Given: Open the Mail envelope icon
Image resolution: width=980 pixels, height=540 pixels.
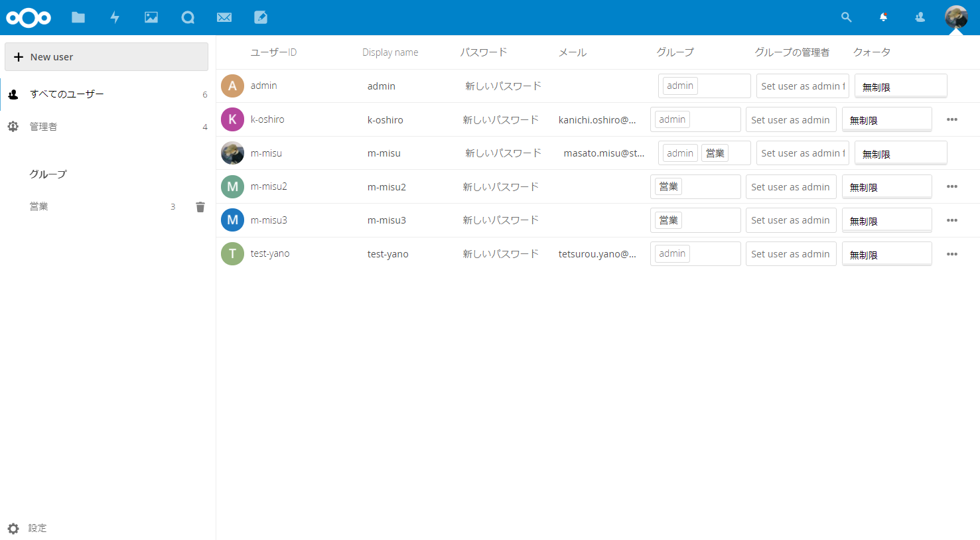Looking at the screenshot, I should click(x=224, y=17).
